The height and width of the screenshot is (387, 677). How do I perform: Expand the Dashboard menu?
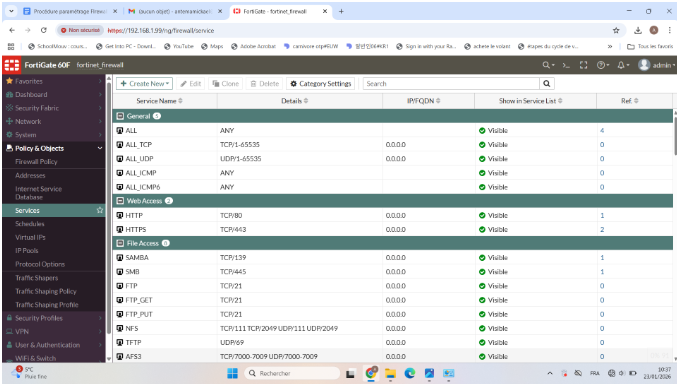54,95
